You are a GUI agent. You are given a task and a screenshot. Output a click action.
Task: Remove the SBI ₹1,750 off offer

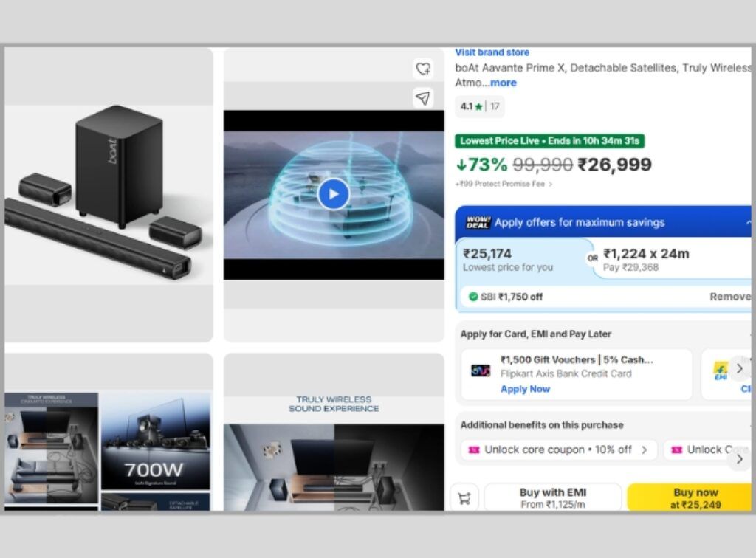point(730,297)
